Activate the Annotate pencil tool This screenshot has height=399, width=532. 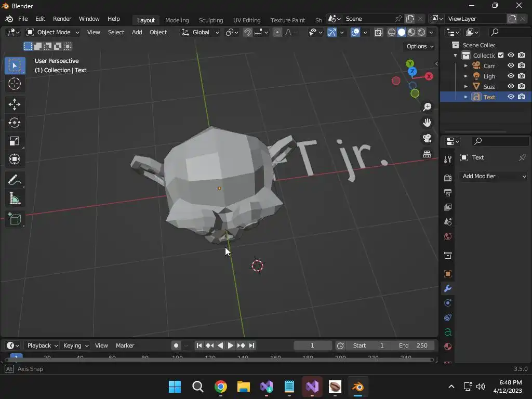(14, 180)
